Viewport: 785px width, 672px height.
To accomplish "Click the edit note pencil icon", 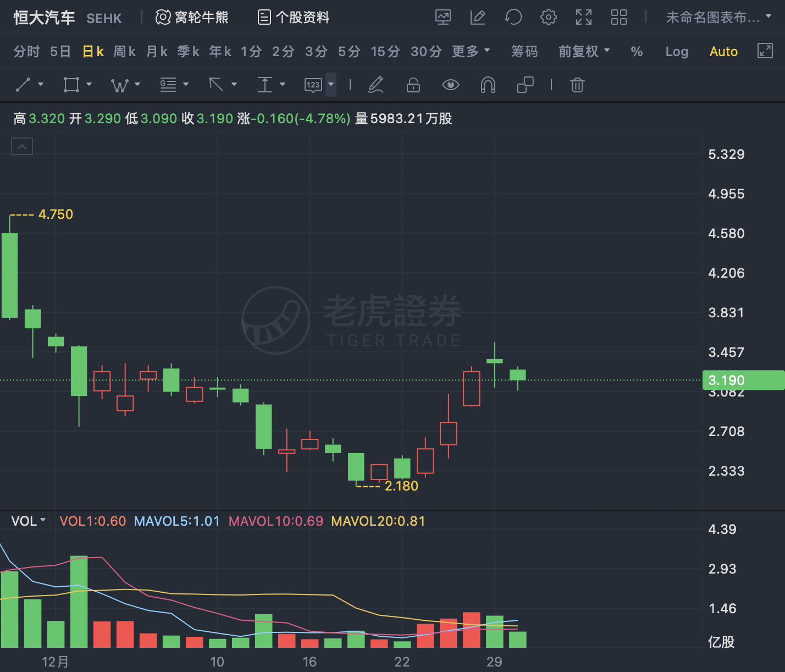I will [478, 18].
